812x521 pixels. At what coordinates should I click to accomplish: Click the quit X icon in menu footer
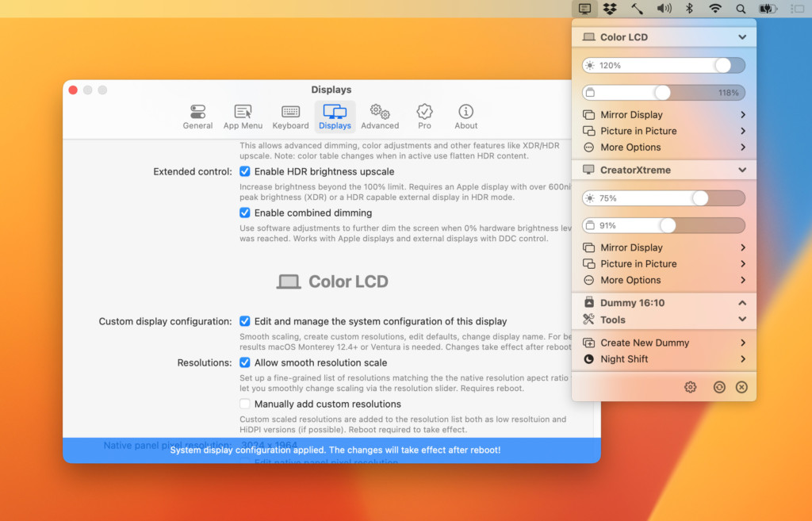point(741,387)
